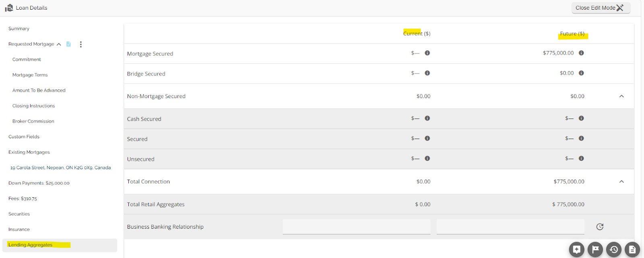Click info icon for Current Bridge Secured
The height and width of the screenshot is (258, 644).
click(427, 73)
